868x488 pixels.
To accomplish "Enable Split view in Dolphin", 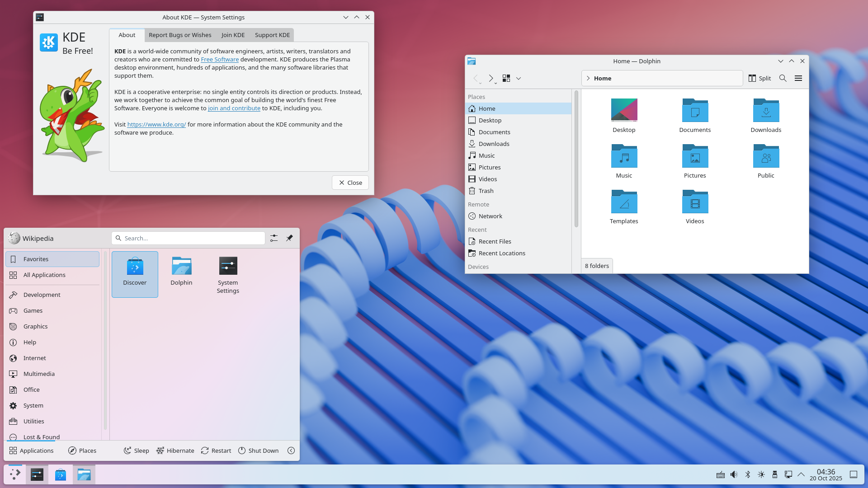I will [759, 78].
